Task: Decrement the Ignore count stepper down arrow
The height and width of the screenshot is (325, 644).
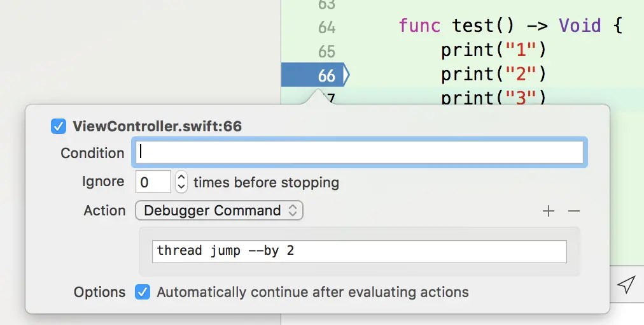Action: point(181,187)
